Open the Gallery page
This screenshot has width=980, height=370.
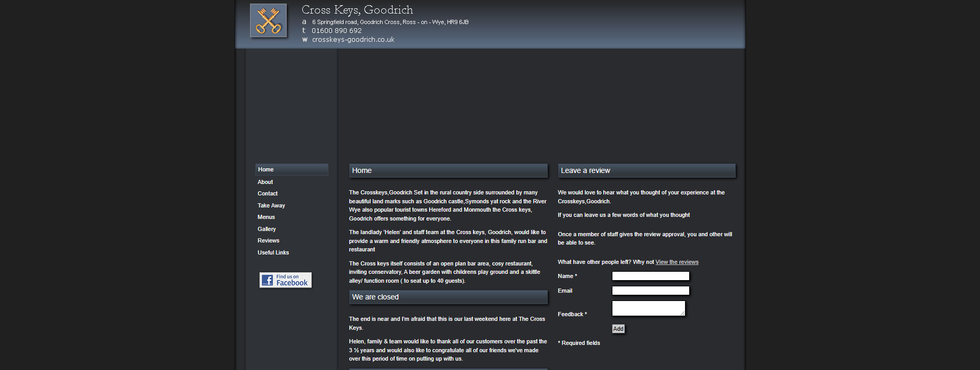coord(266,229)
